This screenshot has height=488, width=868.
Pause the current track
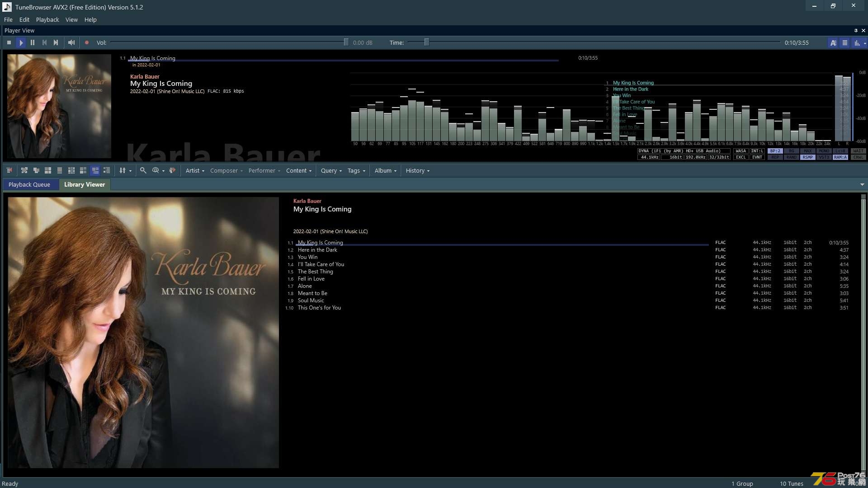pos(33,42)
